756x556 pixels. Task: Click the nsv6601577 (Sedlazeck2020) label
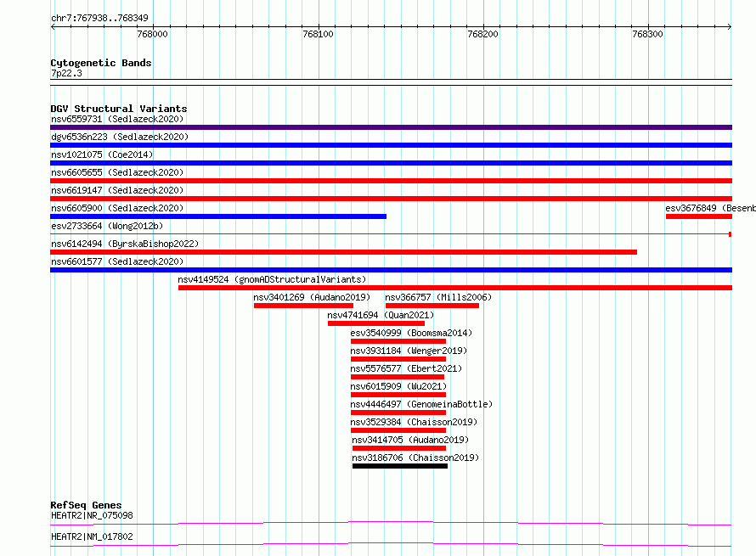[x=117, y=261]
